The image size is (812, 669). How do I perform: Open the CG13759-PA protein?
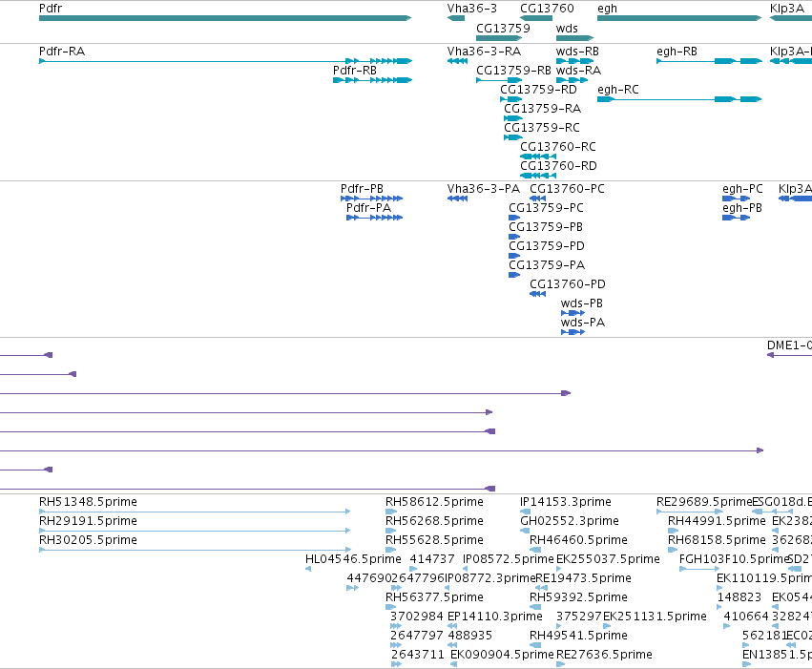point(514,275)
